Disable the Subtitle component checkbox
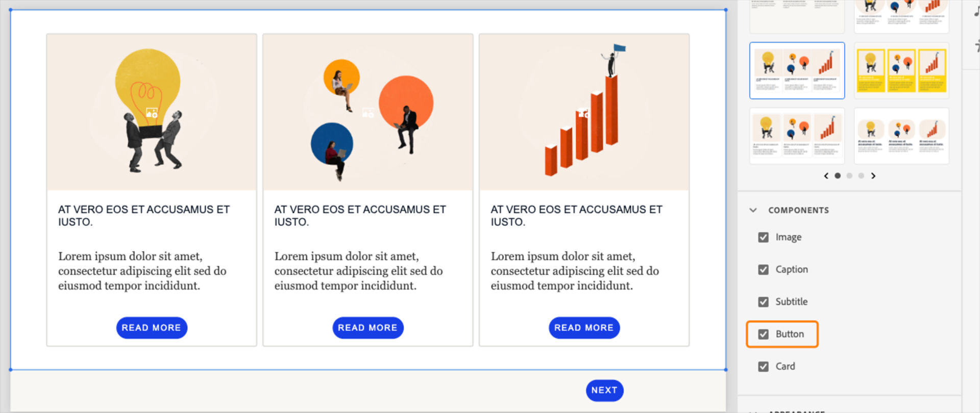Screen dimensions: 980x413 click(764, 302)
